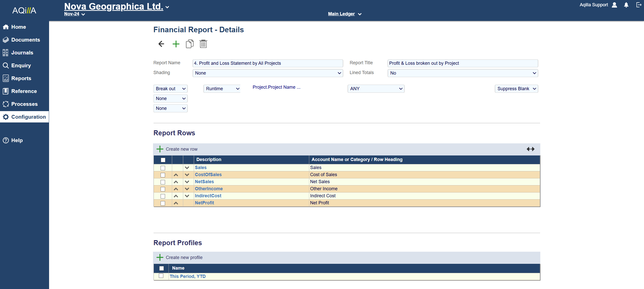Open the Suppress Blank dropdown
Viewport: 644px width, 289px height.
[516, 89]
